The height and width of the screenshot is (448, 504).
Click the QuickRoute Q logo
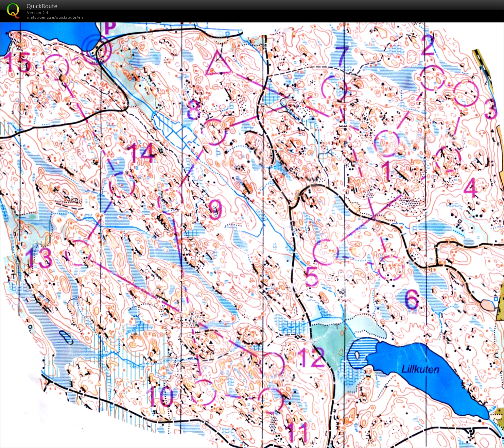[13, 10]
